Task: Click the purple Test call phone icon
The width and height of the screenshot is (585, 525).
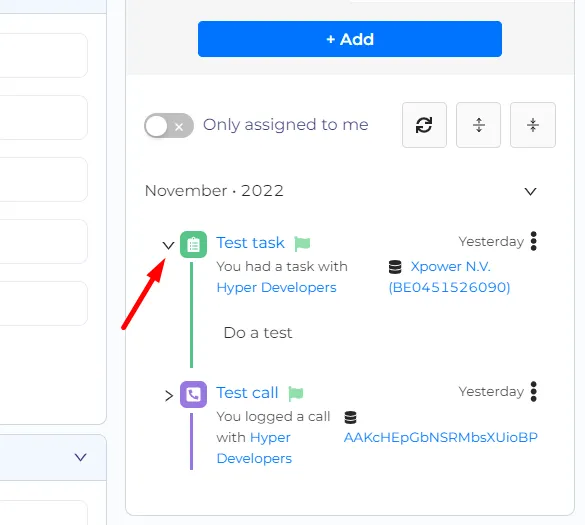Action: point(193,394)
